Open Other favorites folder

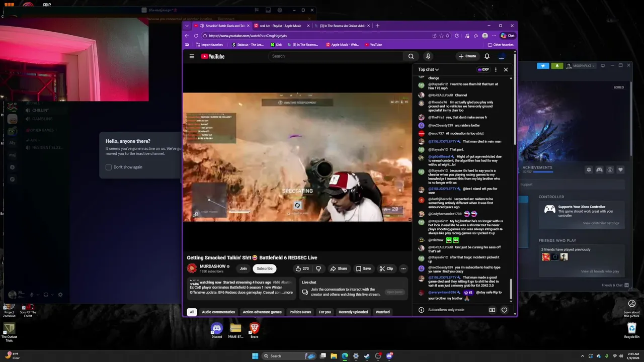(x=501, y=45)
